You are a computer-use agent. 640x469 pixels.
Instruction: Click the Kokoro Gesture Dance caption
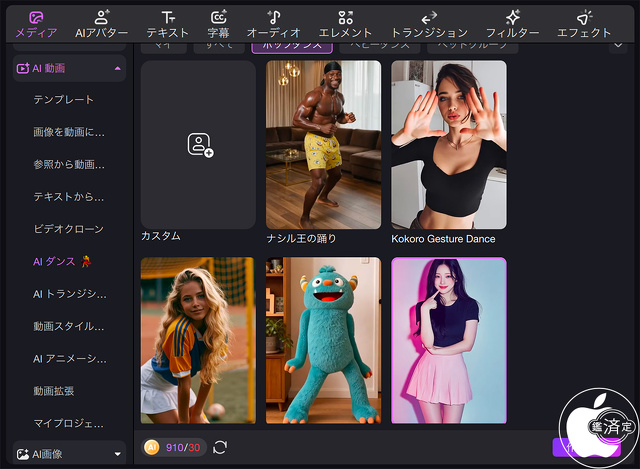pyautogui.click(x=443, y=239)
